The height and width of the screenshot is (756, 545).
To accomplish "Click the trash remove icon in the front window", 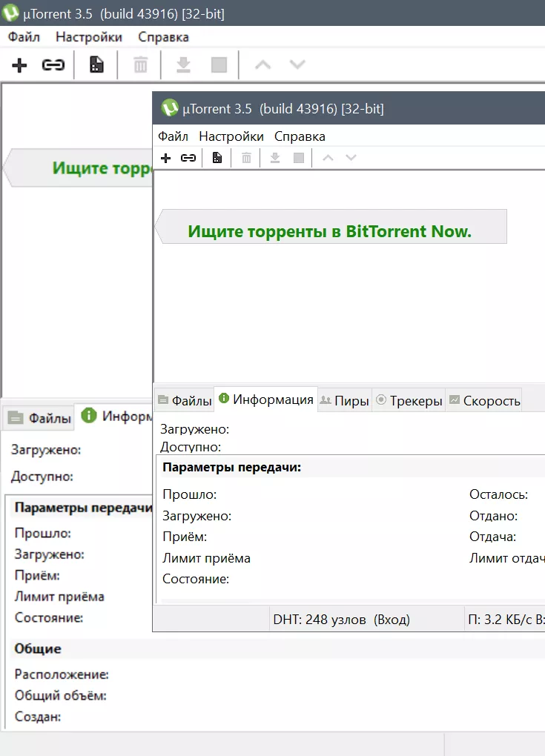I will click(246, 158).
